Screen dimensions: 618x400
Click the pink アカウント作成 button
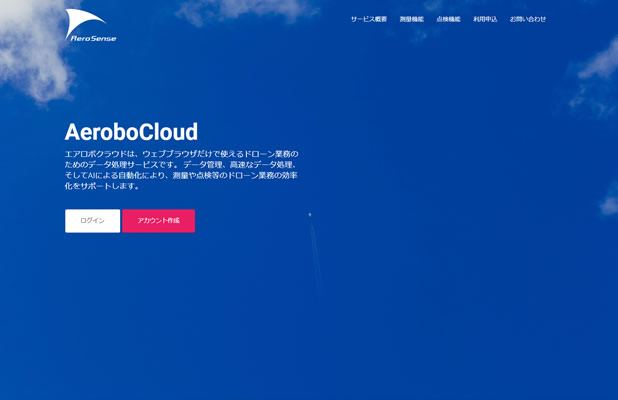point(158,221)
